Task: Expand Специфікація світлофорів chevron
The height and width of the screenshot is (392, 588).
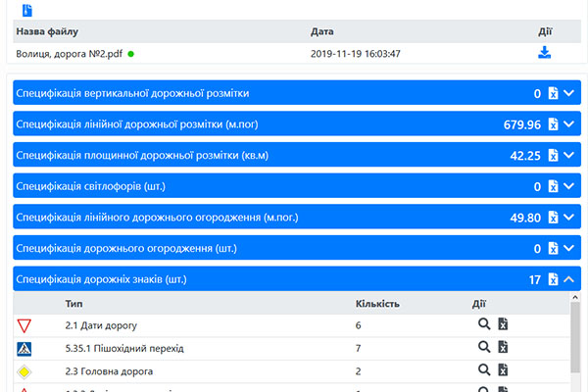Action: coord(569,186)
